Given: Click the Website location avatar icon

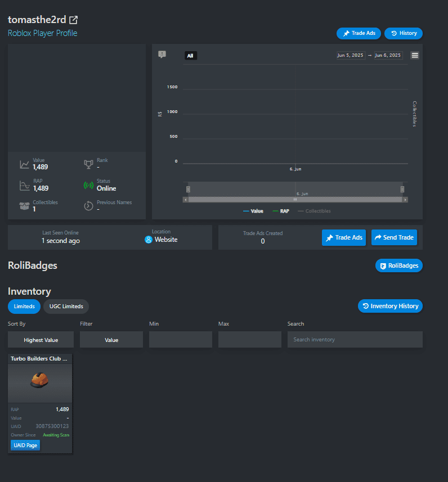Looking at the screenshot, I should (x=149, y=240).
